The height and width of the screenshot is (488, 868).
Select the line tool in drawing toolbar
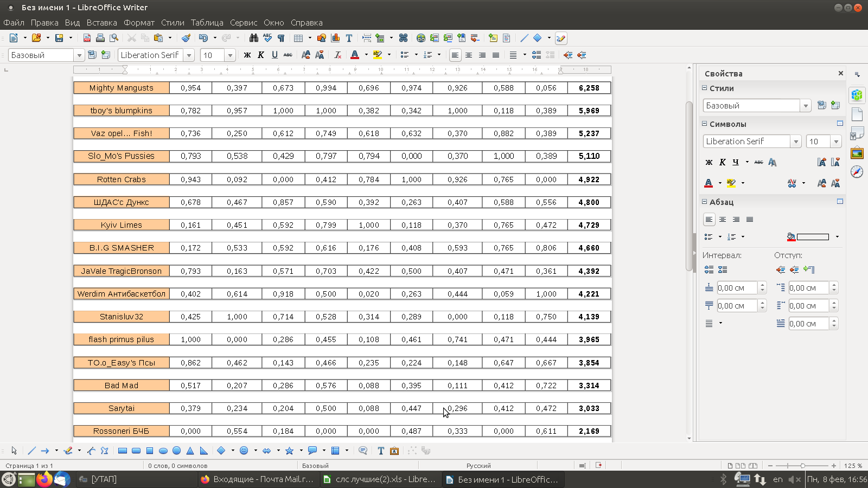coord(31,451)
